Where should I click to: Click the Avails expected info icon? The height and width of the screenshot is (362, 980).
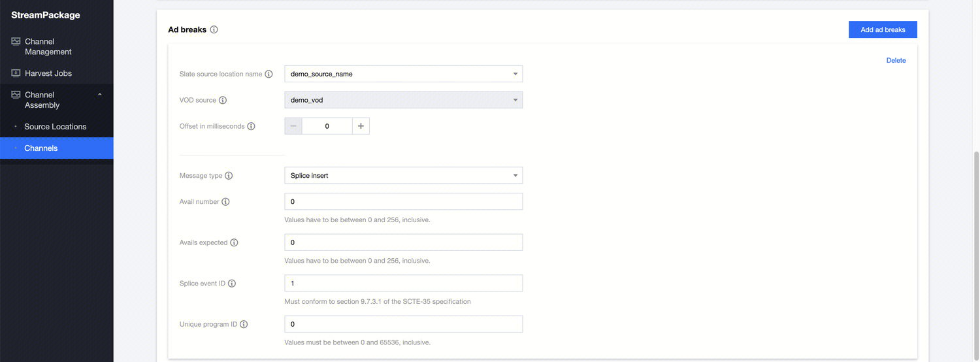pyautogui.click(x=234, y=242)
